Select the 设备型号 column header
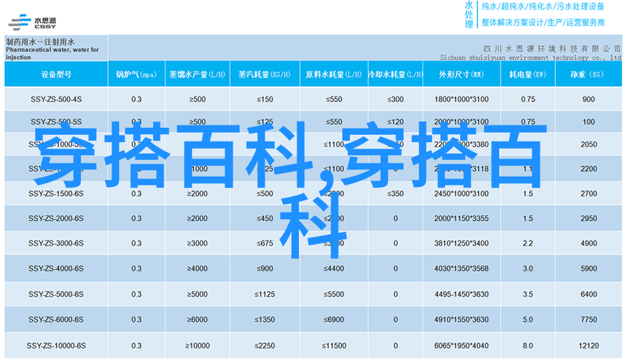This screenshot has width=627, height=364. [x=56, y=75]
